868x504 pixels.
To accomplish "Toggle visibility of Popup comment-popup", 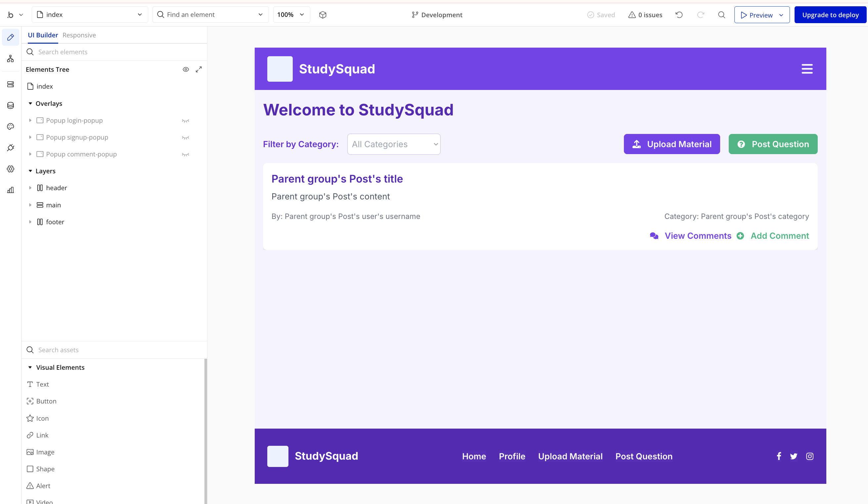I will tap(185, 154).
